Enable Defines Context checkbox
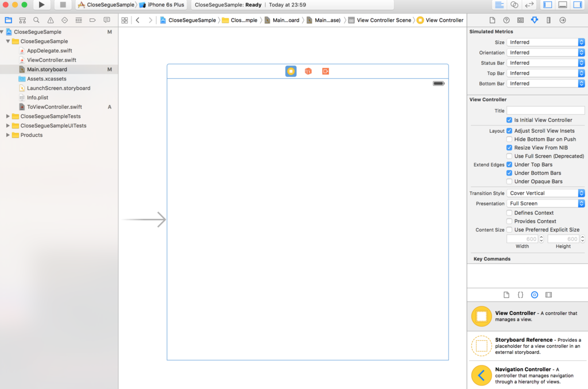The image size is (588, 389). click(x=509, y=213)
